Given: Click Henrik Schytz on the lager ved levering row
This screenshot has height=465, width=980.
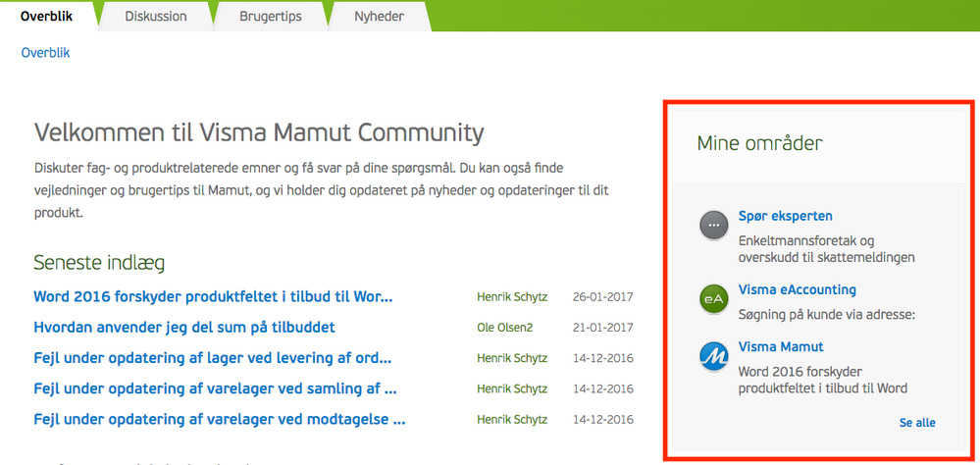Looking at the screenshot, I should [x=512, y=358].
